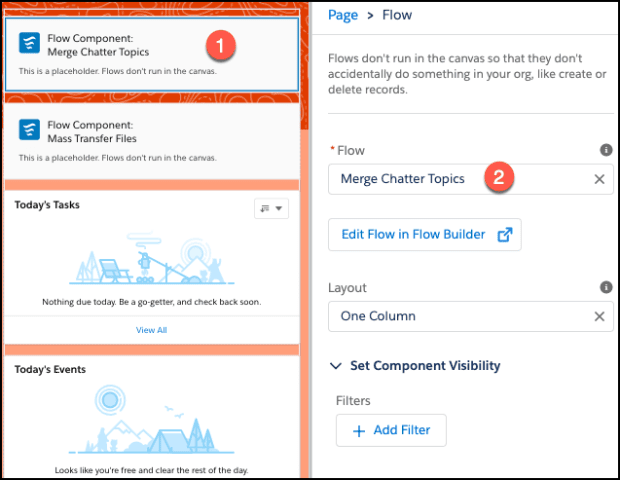Click the plus icon beside Add Filter
Viewport: 620px width, 480px height.
tap(359, 431)
